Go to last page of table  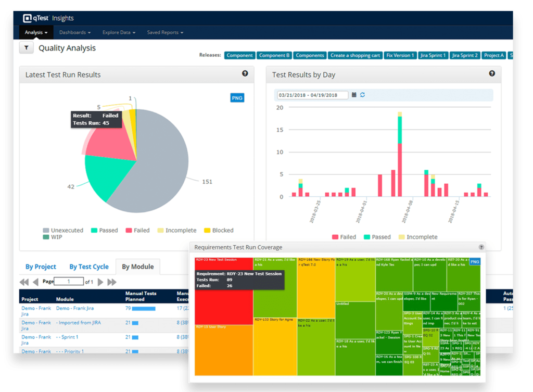(x=112, y=282)
